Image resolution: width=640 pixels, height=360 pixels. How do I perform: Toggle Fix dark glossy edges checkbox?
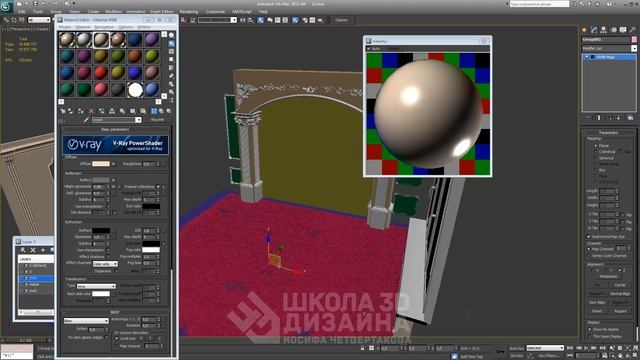[107, 338]
